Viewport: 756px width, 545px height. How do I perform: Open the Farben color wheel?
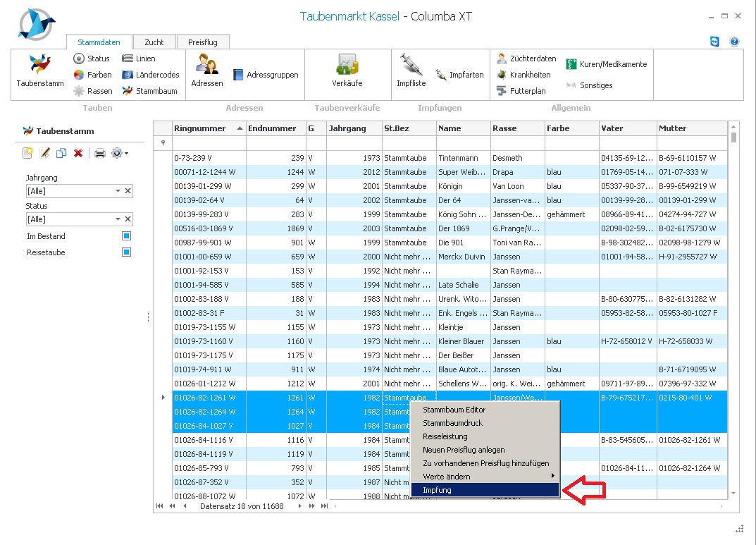pyautogui.click(x=92, y=75)
